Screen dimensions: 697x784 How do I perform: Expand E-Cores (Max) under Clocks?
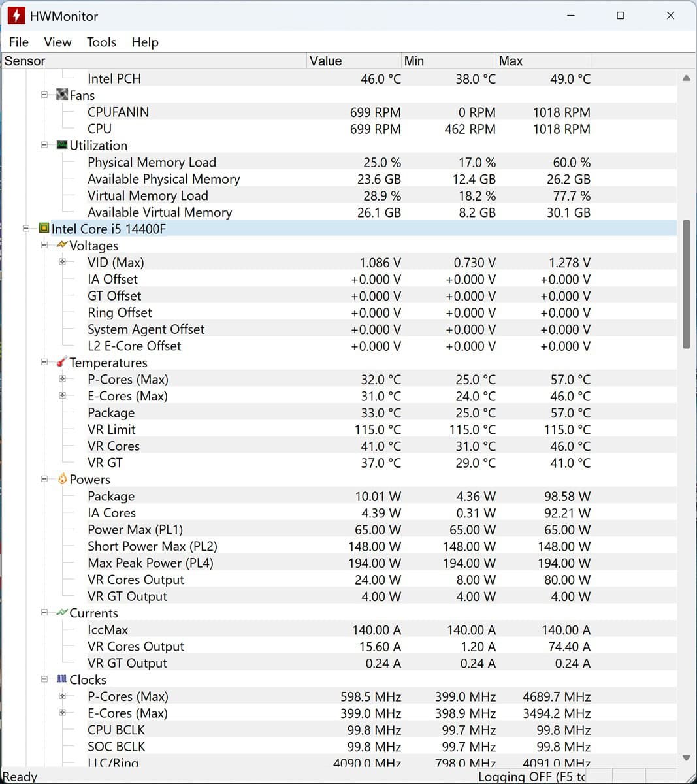pos(63,713)
